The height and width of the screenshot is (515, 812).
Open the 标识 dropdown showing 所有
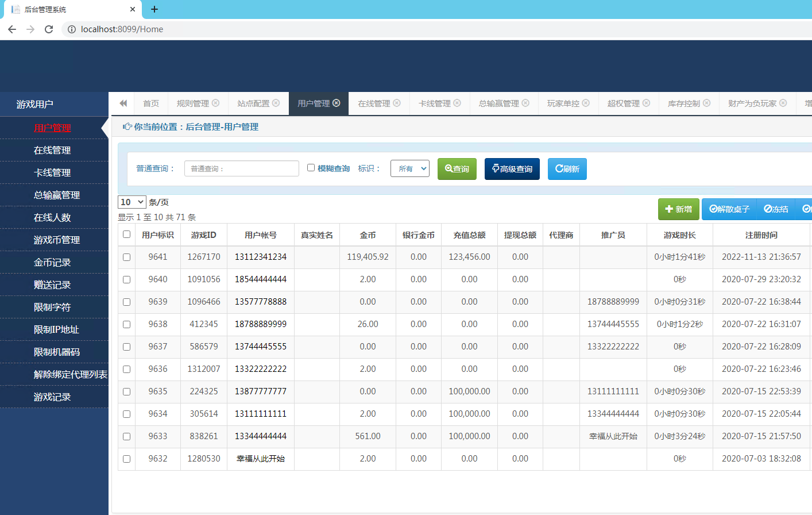pos(410,168)
